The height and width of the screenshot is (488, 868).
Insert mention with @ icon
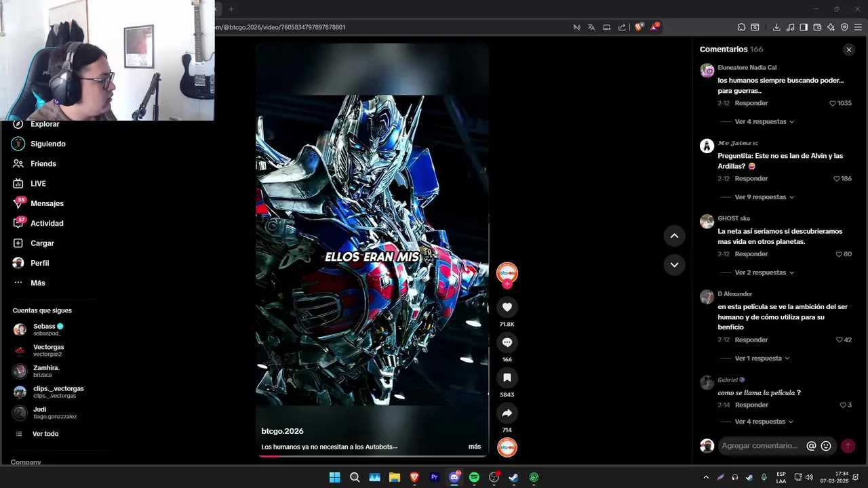point(811,446)
